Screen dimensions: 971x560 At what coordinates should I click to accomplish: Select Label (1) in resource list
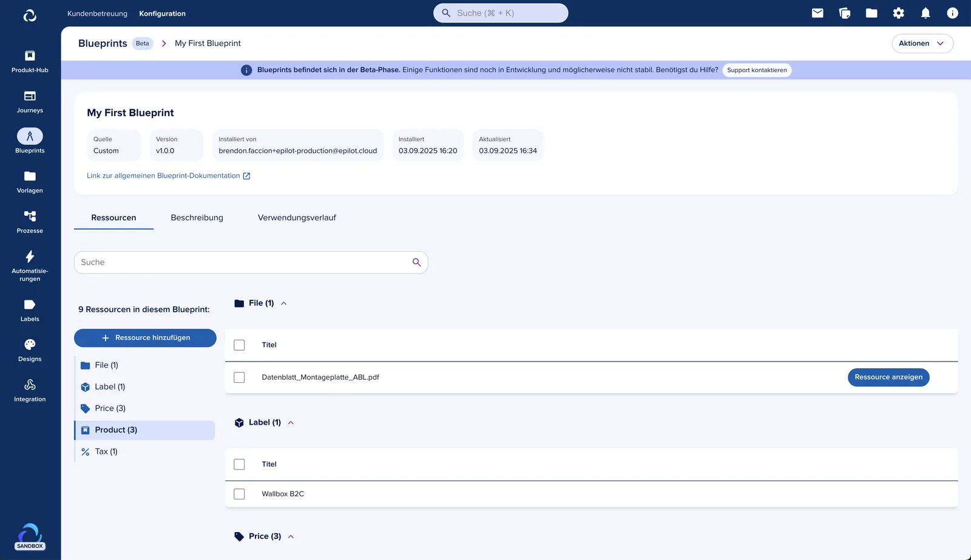point(145,387)
